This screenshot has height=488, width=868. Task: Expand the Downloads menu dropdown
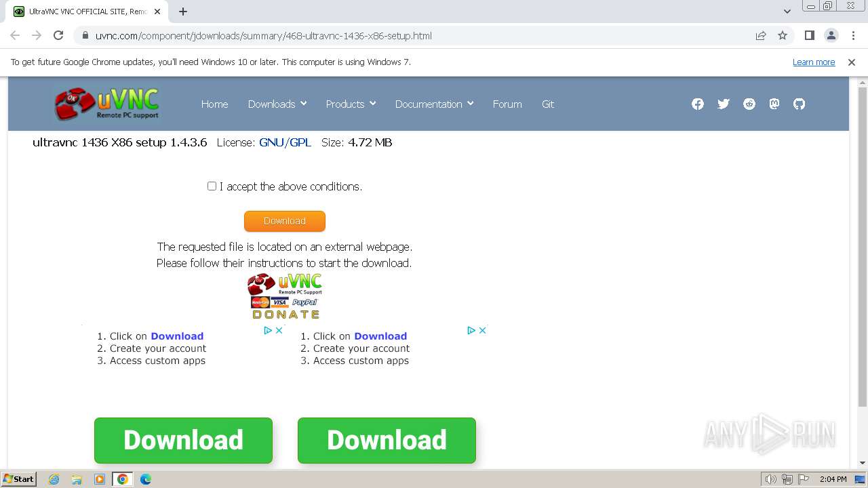click(x=277, y=104)
